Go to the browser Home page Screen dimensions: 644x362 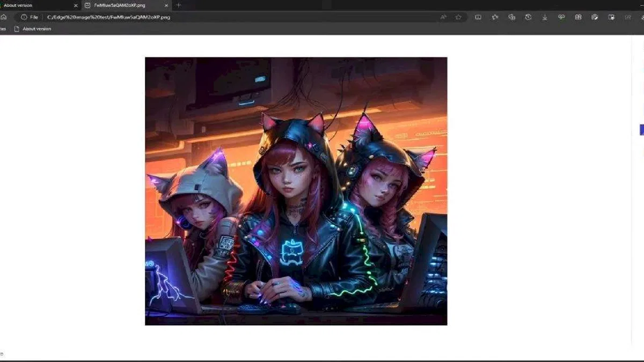pyautogui.click(x=4, y=17)
